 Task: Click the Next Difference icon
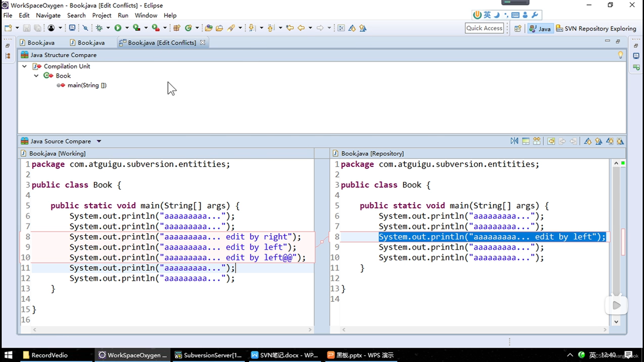coord(588,141)
